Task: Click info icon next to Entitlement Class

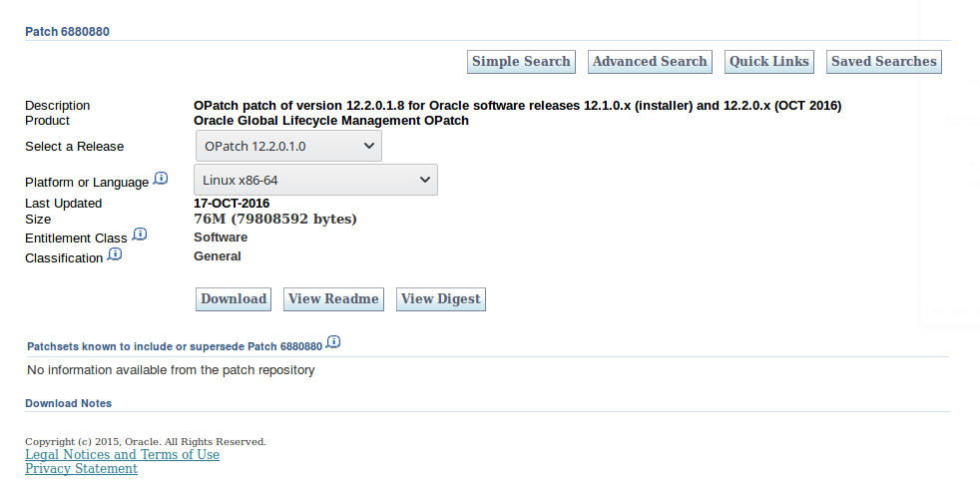Action: click(x=140, y=235)
